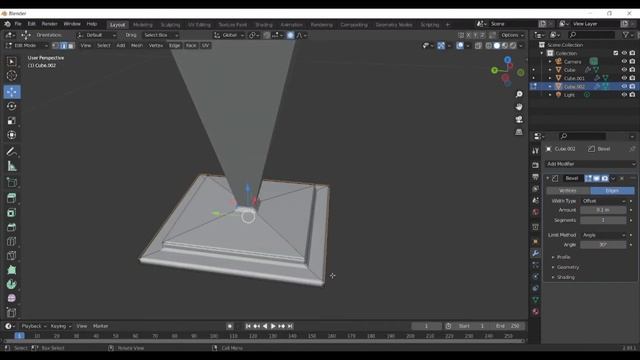Open the Drag Select Box dropdown

[161, 36]
